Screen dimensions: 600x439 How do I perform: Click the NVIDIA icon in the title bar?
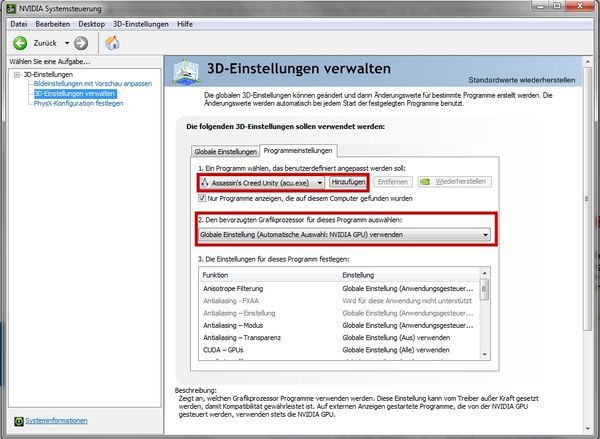[x=11, y=8]
